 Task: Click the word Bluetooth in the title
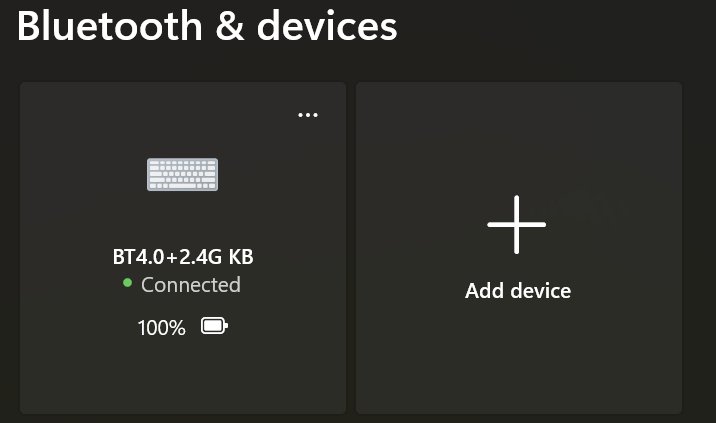[x=110, y=26]
